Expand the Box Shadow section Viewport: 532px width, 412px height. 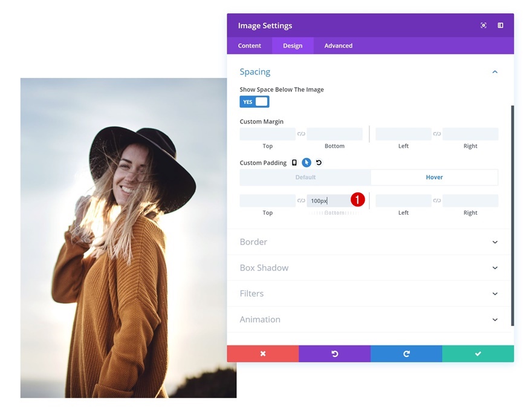pyautogui.click(x=369, y=267)
